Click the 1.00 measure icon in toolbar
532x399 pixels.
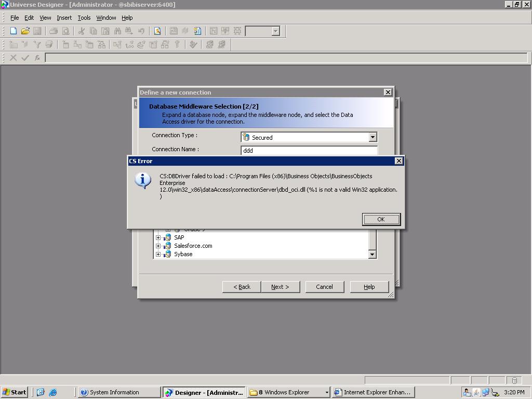129,45
